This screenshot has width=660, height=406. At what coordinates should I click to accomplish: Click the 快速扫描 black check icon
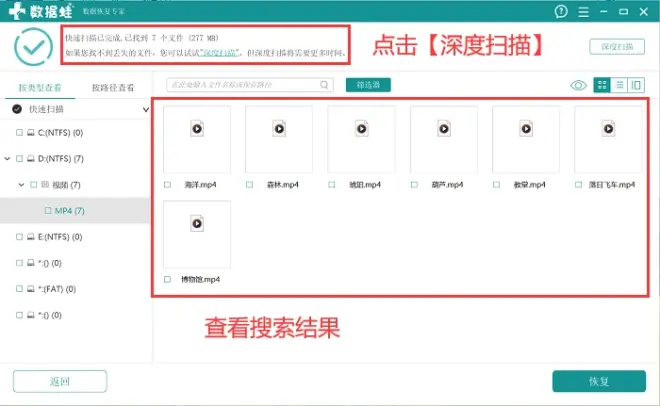(x=17, y=109)
